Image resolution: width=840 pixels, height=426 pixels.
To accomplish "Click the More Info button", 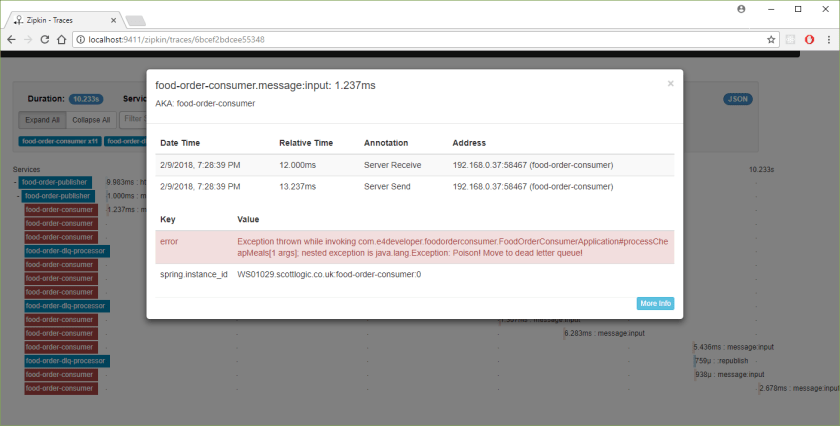I will coord(655,303).
